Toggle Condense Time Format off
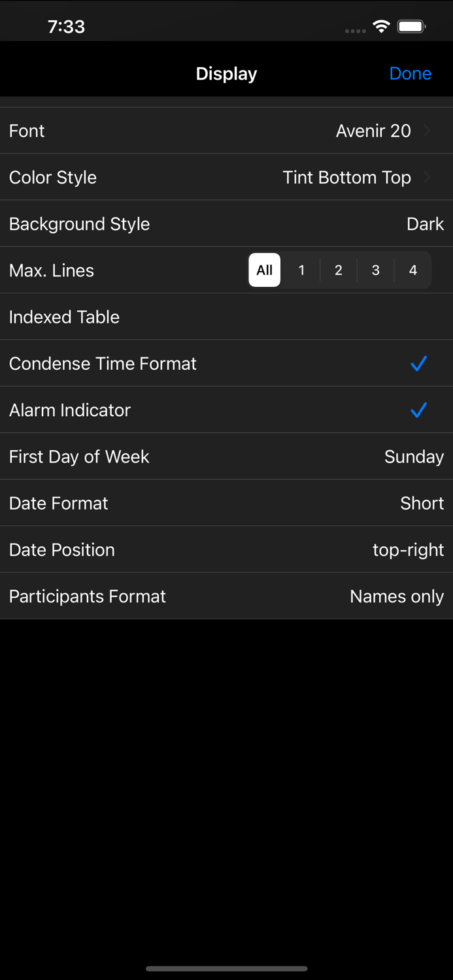453x980 pixels. [419, 363]
